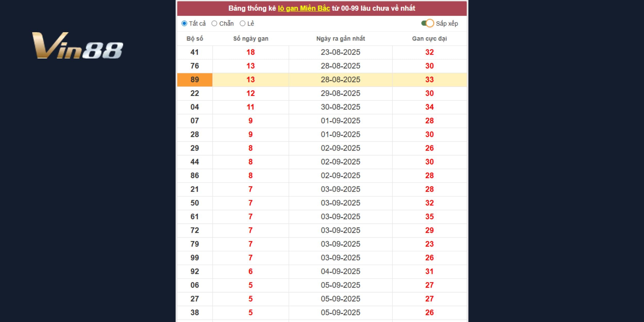Screen dimensions: 644x322
Task: Select the "Tất cả" radio button
Action: coord(184,23)
